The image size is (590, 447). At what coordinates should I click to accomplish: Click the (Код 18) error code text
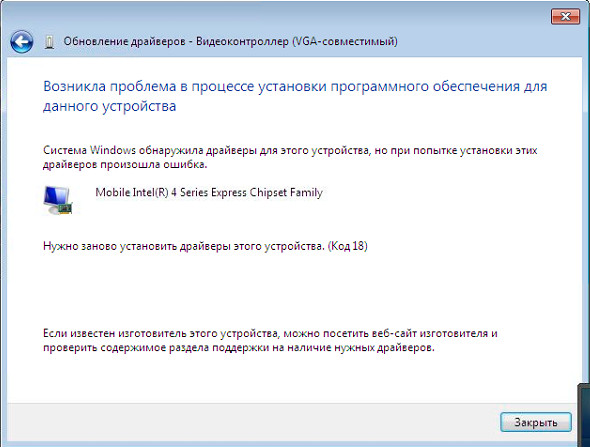pos(348,246)
